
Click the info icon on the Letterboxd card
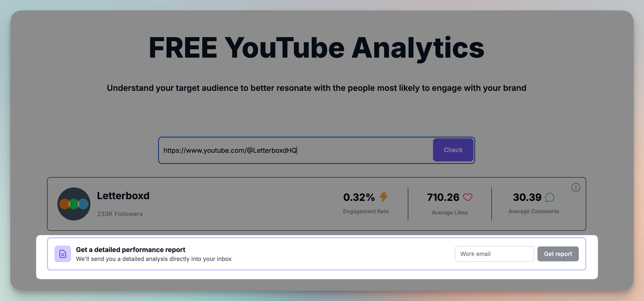tap(575, 187)
